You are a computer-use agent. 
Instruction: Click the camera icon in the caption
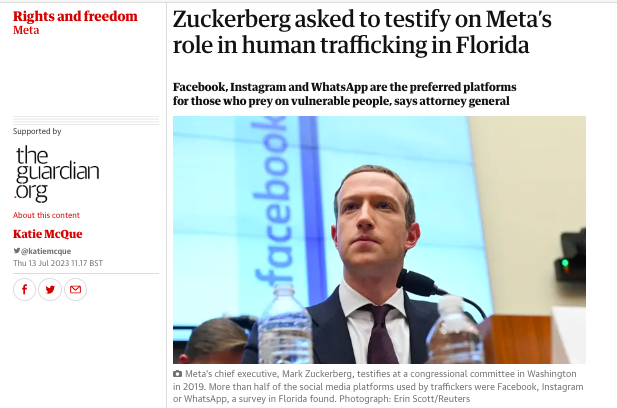[177, 373]
